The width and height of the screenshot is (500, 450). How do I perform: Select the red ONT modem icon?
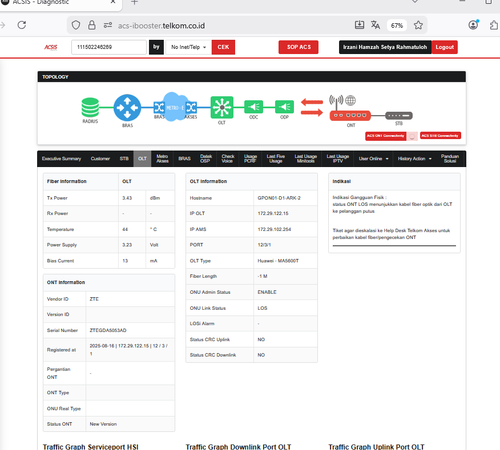point(350,115)
